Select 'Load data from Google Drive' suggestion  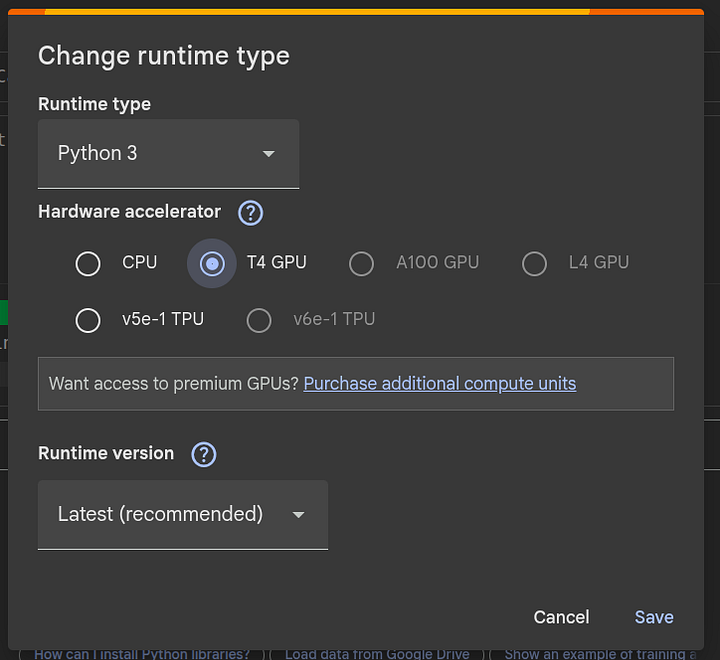point(377,653)
